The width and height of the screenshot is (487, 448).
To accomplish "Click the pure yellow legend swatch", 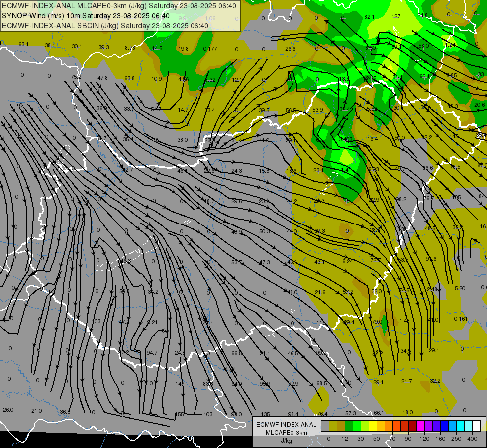I will [x=373, y=426].
